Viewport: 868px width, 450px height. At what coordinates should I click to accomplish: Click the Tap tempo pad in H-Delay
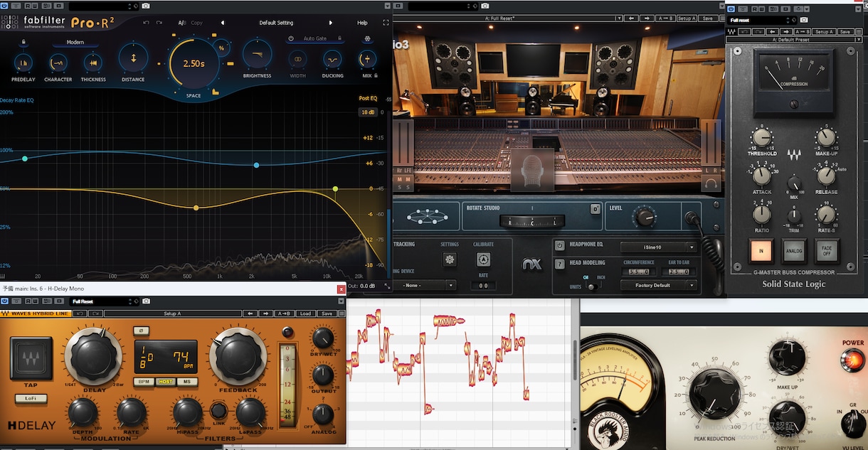[31, 358]
